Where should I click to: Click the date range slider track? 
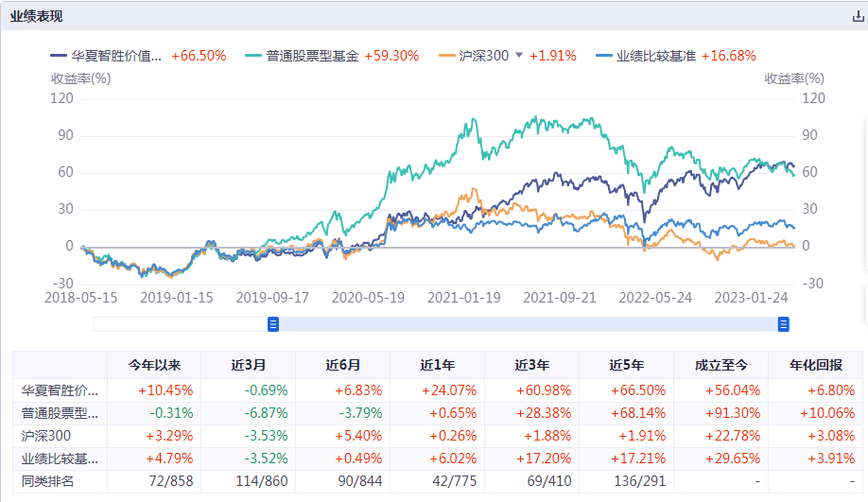pyautogui.click(x=528, y=324)
